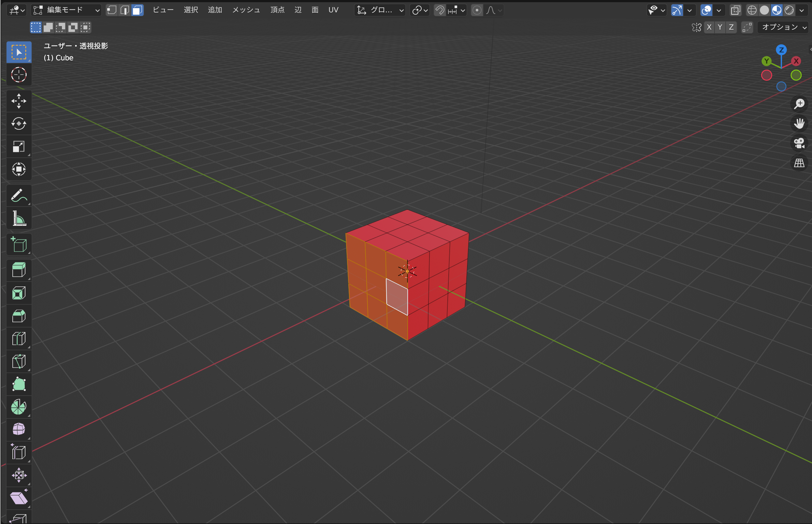The image size is (812, 524).
Task: Select the Transform tool
Action: (19, 169)
